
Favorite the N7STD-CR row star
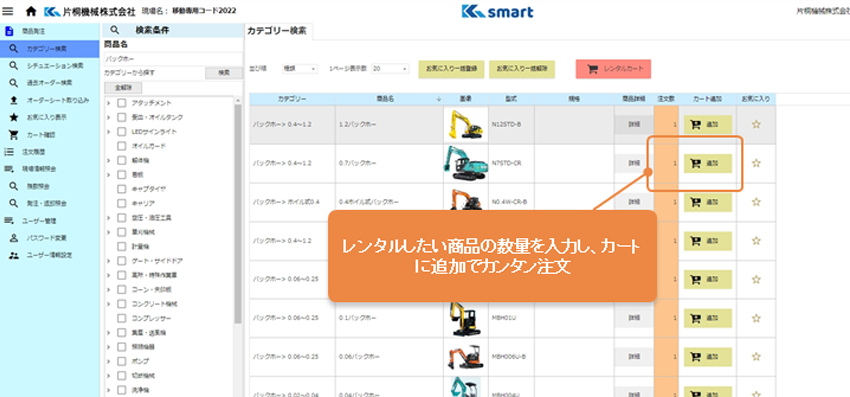tap(756, 163)
